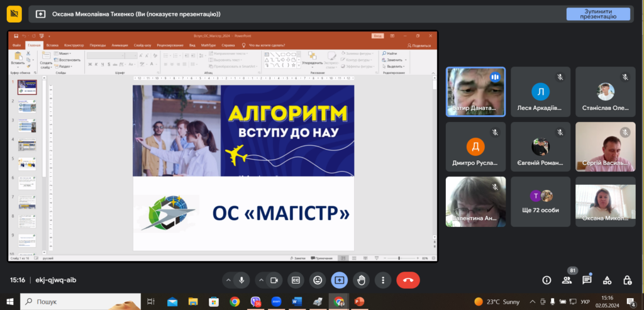Image resolution: width=644 pixels, height=310 pixels.
Task: Show the participants list panel
Action: 567,280
